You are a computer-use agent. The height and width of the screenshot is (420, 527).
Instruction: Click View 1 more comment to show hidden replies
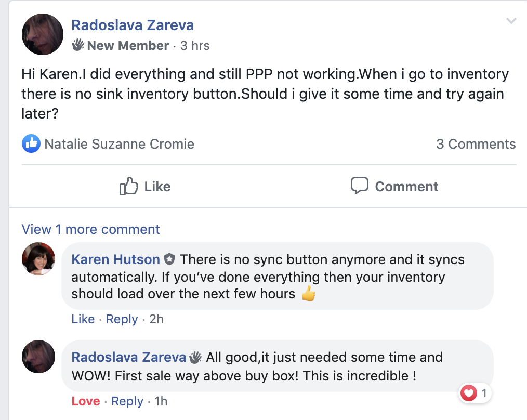[x=90, y=229]
